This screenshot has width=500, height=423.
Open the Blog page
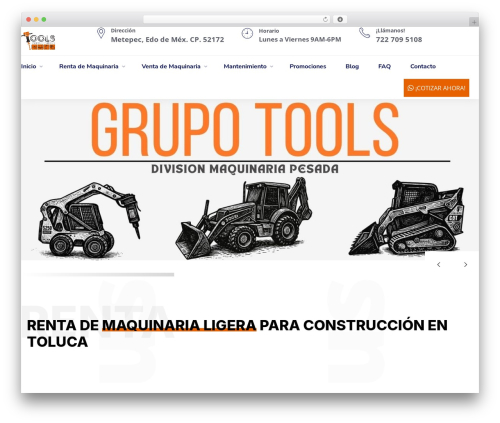coord(352,66)
